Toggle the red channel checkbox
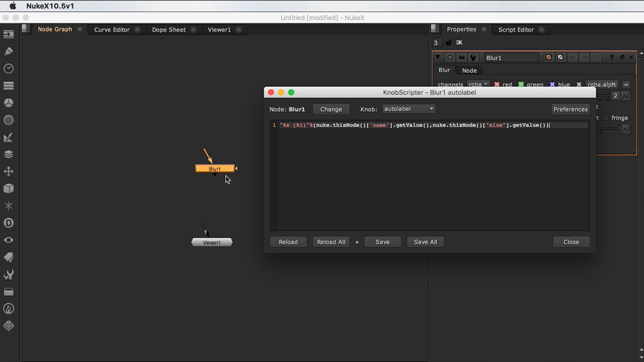Screen dimensions: 644x362 pyautogui.click(x=497, y=84)
